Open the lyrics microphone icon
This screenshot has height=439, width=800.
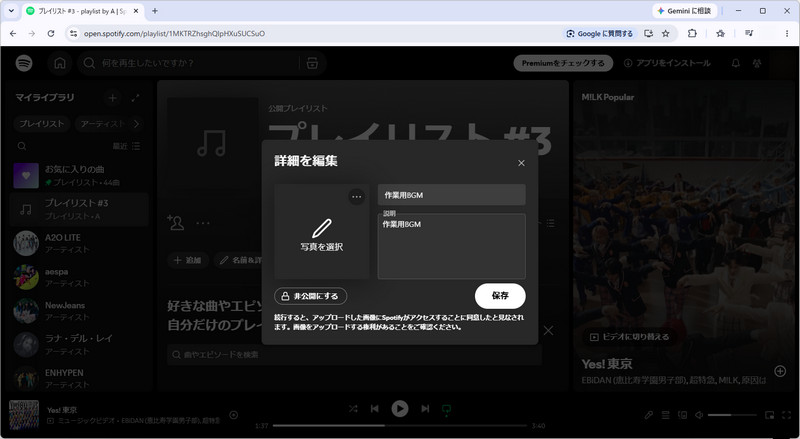648,415
